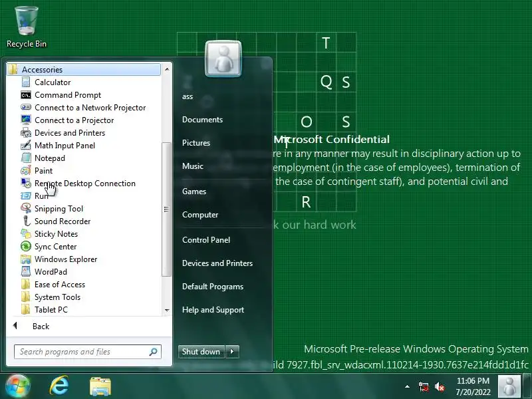
Task: Open the Windows Explorer taskbar folder icon
Action: pyautogui.click(x=100, y=386)
